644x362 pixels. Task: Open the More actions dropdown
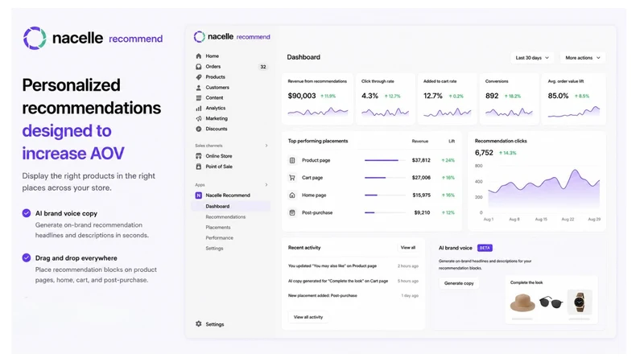click(583, 58)
